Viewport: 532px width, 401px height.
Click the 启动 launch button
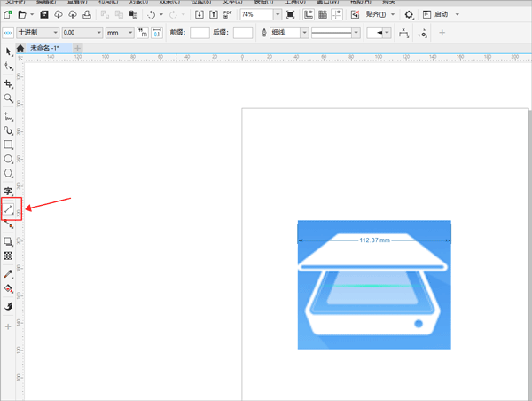point(436,14)
